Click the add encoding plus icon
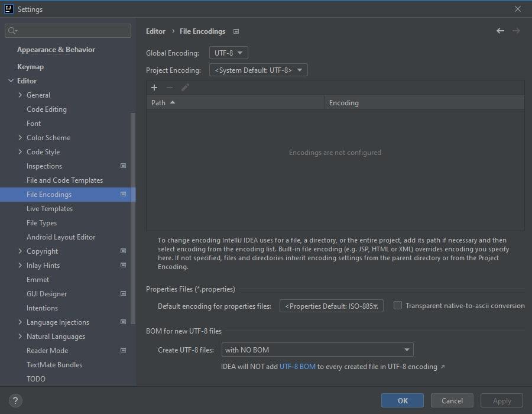532x414 pixels. 154,88
